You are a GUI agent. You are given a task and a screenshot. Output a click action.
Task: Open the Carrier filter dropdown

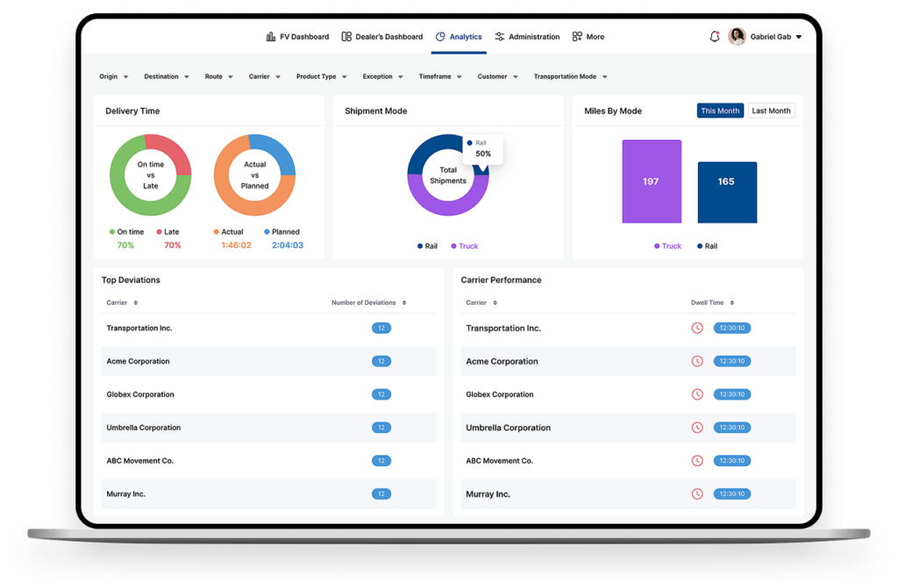264,76
